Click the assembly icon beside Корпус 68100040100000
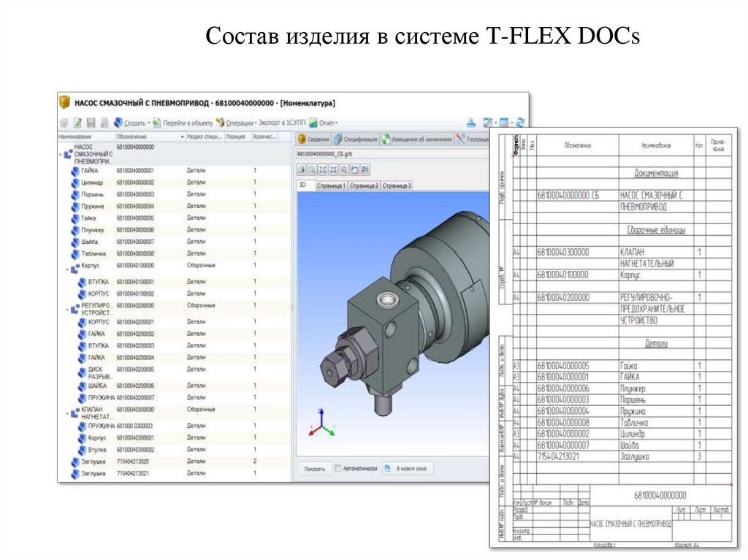This screenshot has width=748, height=560. 75,269
